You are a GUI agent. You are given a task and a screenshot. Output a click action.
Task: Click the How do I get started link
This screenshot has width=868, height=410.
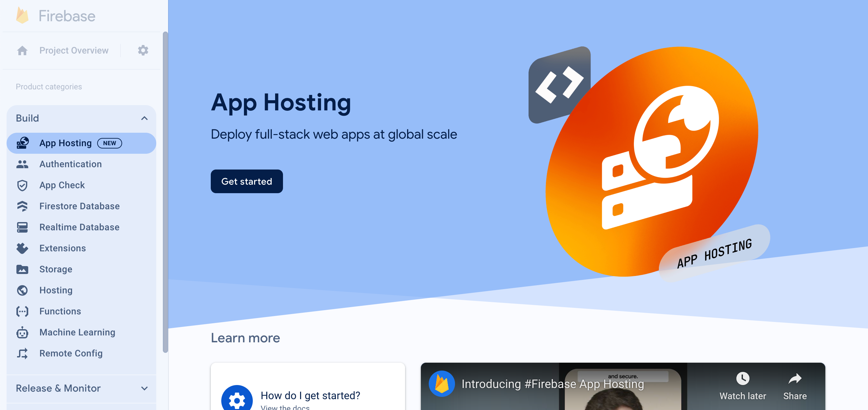(x=311, y=396)
